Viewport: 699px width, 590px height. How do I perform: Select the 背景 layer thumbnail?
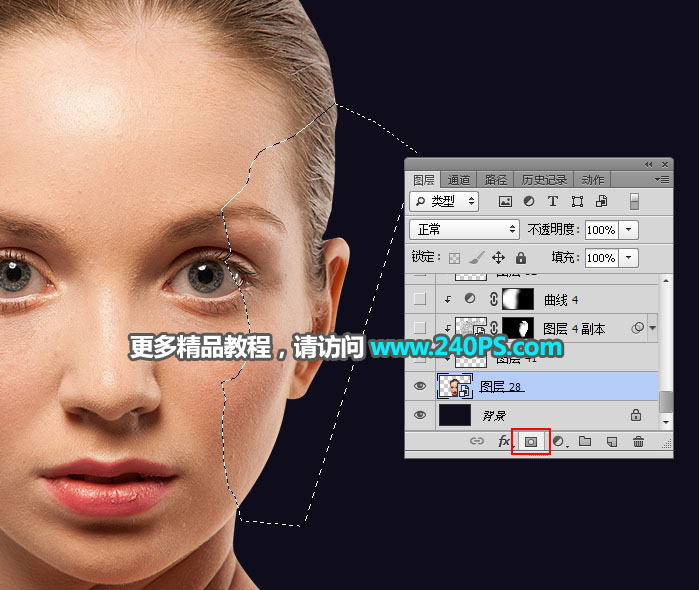(455, 415)
